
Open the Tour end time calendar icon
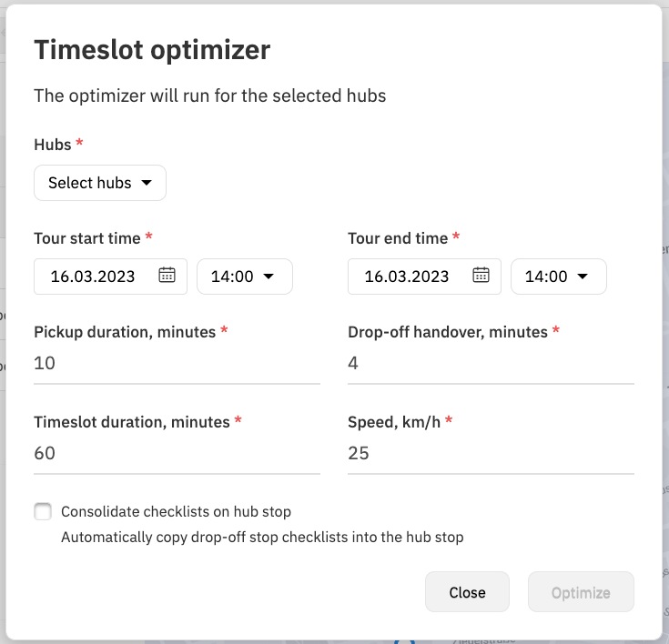pos(481,275)
